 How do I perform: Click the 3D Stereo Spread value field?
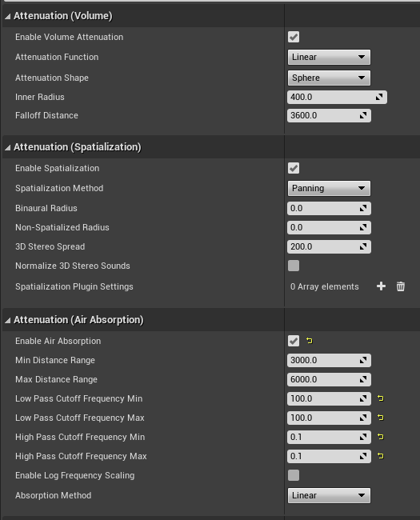tap(329, 246)
